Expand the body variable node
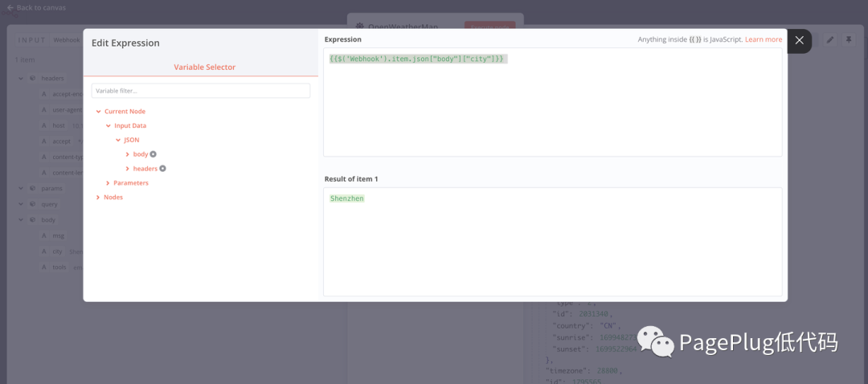The image size is (868, 384). tap(127, 154)
